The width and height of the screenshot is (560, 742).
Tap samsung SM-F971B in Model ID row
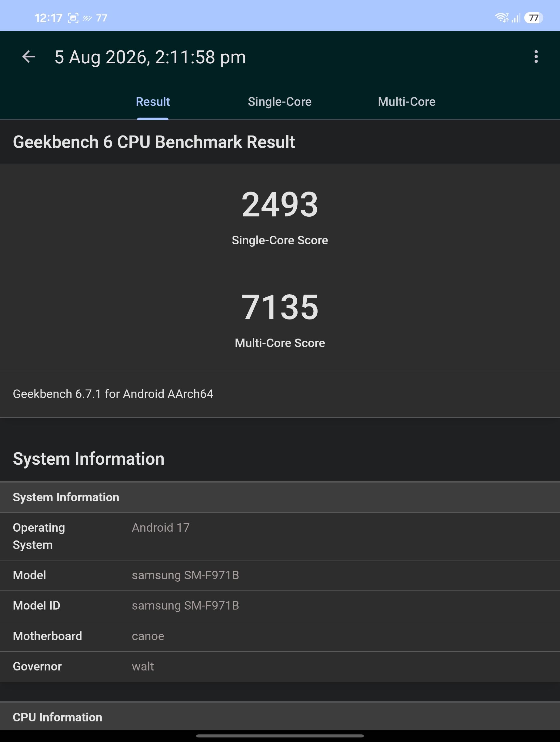tap(185, 606)
